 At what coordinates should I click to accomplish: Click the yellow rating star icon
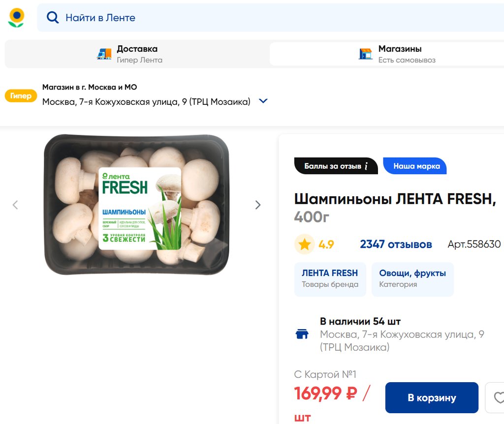(x=304, y=244)
